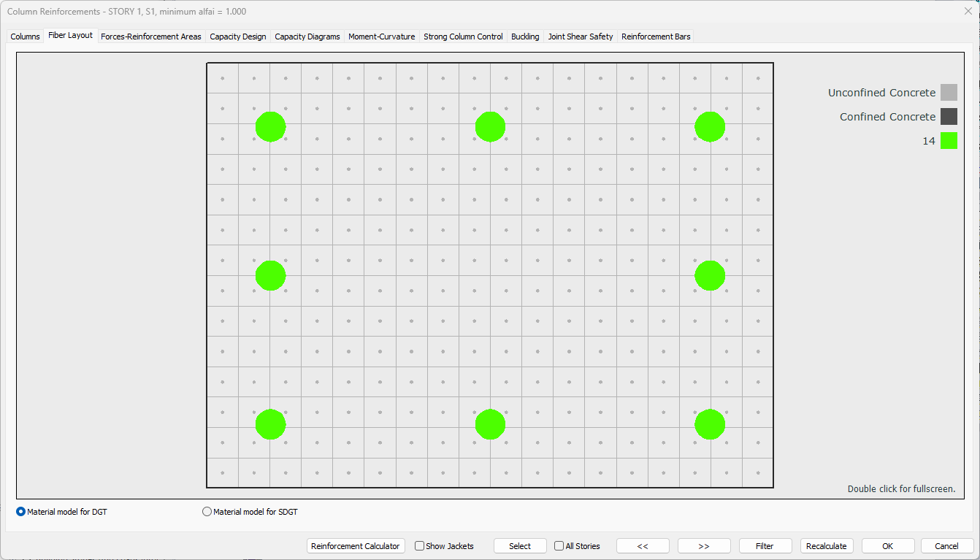Viewport: 980px width, 560px height.
Task: View the Reinforcement Bars tab
Action: [654, 36]
